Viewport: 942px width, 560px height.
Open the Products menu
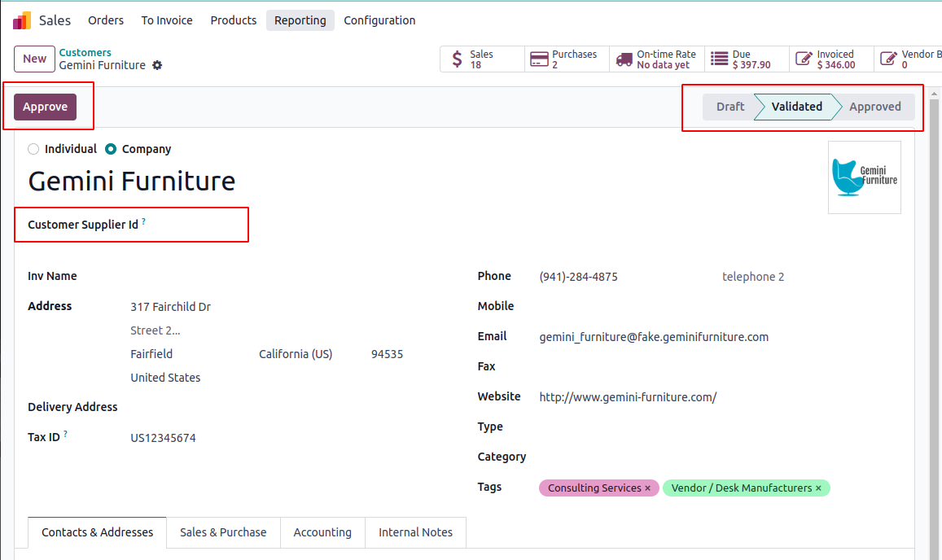click(x=233, y=20)
